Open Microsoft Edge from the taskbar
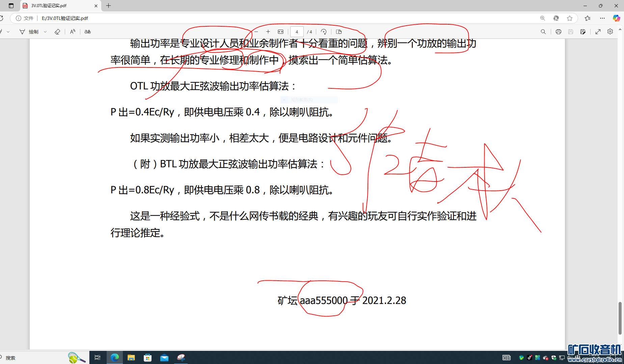Image resolution: width=624 pixels, height=364 pixels. [114, 358]
